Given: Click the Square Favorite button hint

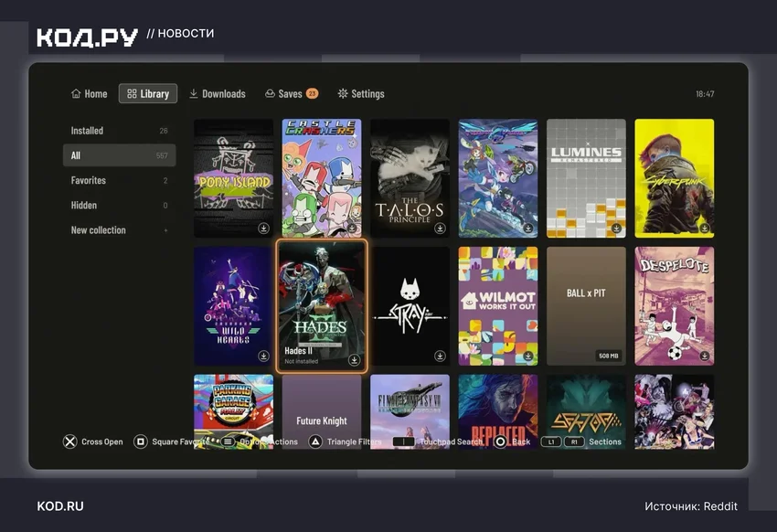Looking at the screenshot, I should point(172,442).
